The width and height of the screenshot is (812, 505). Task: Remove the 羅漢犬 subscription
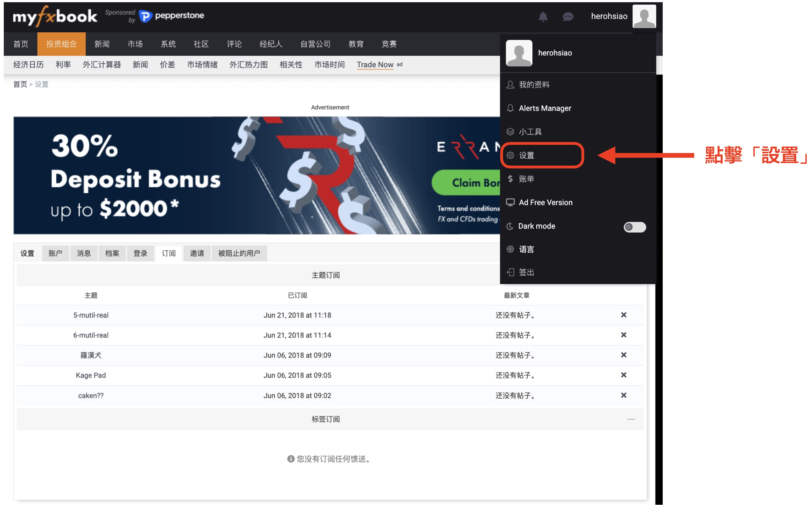tap(624, 355)
